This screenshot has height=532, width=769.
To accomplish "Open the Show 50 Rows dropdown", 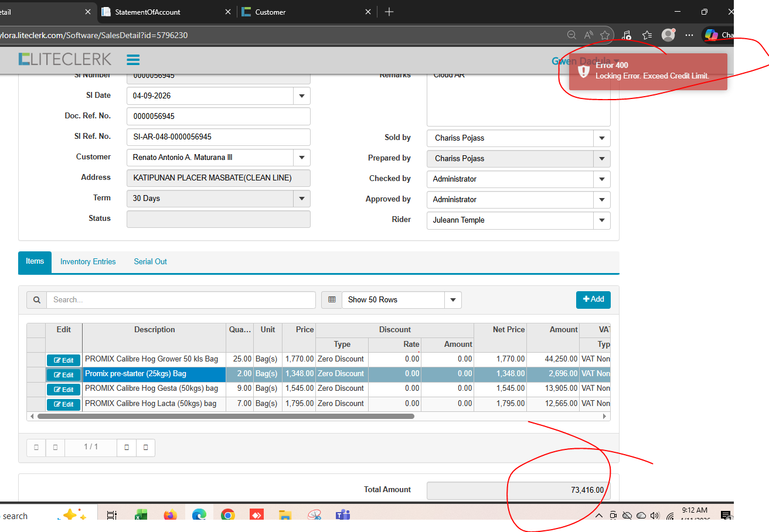I will point(452,300).
